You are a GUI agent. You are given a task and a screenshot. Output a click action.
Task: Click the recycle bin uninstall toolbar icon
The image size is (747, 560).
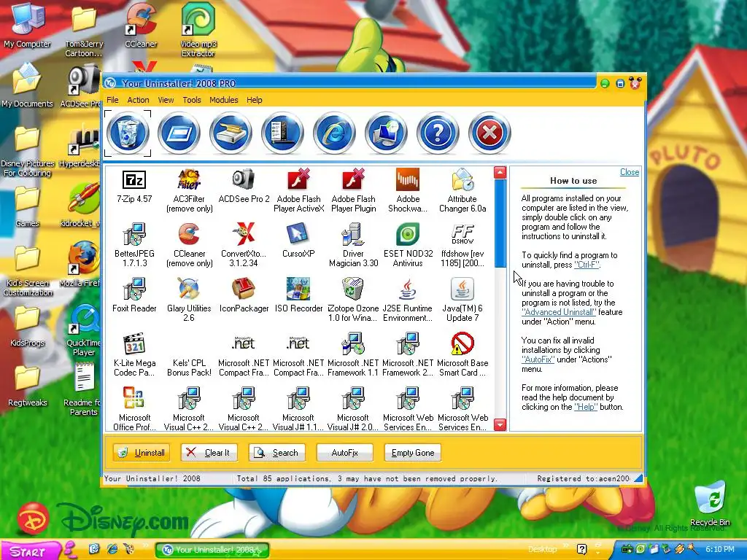(x=128, y=133)
